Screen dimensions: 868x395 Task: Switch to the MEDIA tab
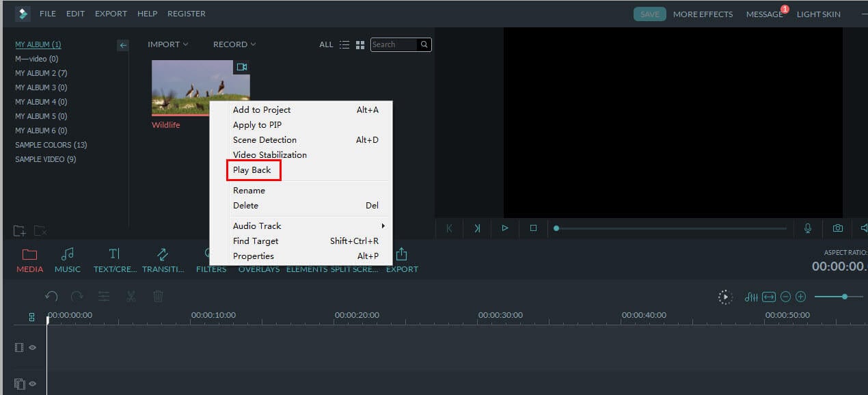coord(29,260)
